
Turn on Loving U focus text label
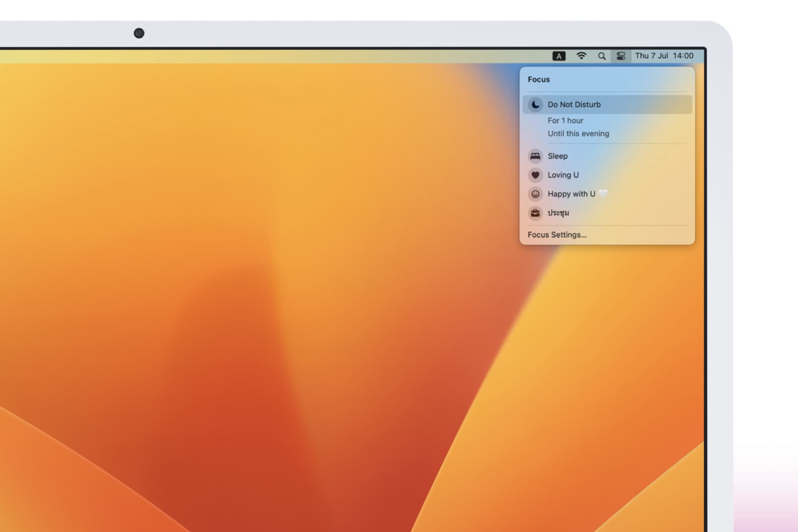point(563,175)
